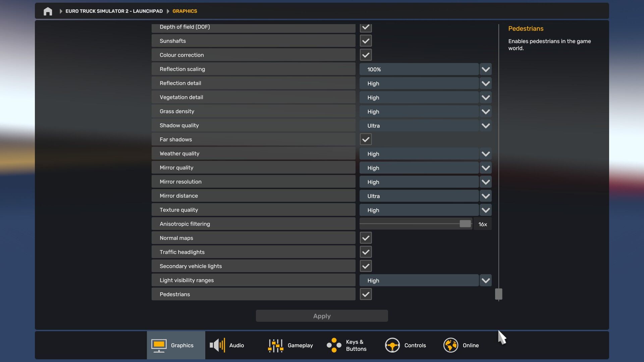Open Grass density dropdown arrow
This screenshot has width=644, height=362.
486,112
